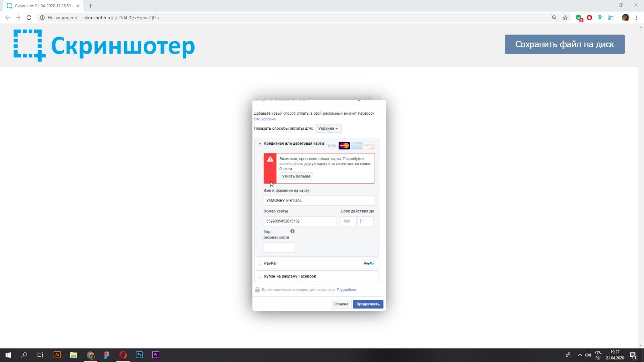The width and height of the screenshot is (644, 362).
Task: Click the 'Отмена' button
Action: [x=341, y=304]
